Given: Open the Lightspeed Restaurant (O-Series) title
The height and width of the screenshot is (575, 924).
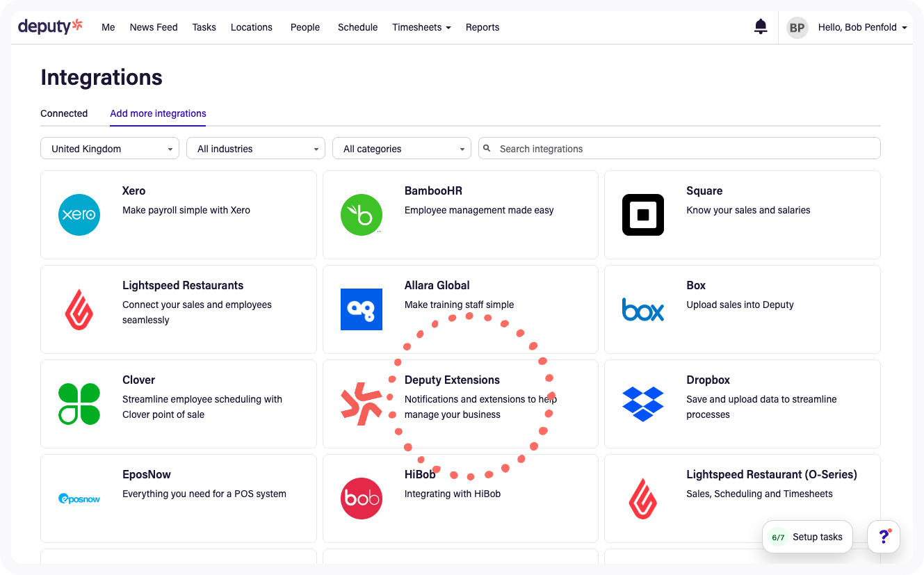Looking at the screenshot, I should (x=772, y=474).
